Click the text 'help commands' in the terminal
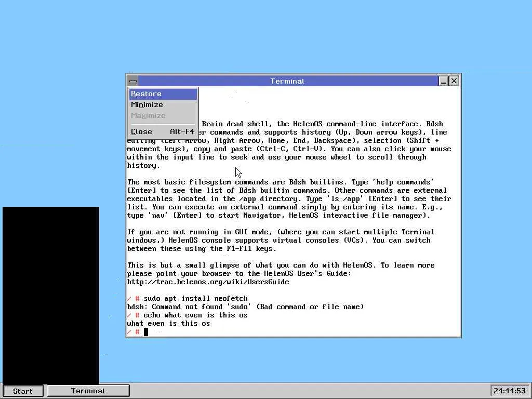Image resolution: width=532 pixels, height=399 pixels. click(x=403, y=182)
